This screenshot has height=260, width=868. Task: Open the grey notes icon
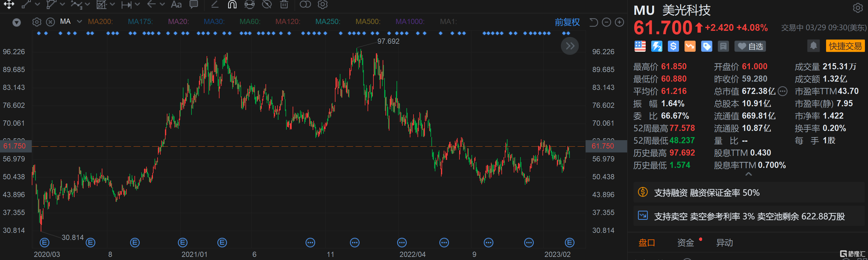click(723, 46)
